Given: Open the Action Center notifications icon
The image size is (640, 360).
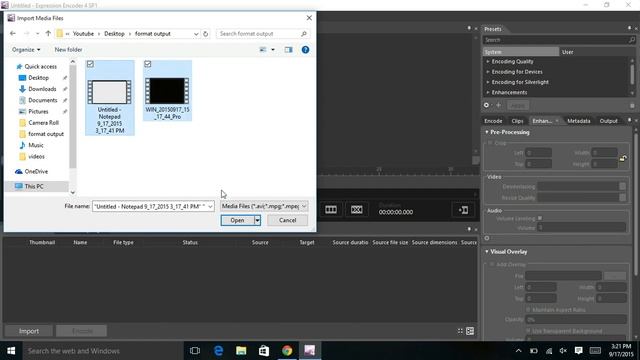Looking at the screenshot, I should 578,351.
